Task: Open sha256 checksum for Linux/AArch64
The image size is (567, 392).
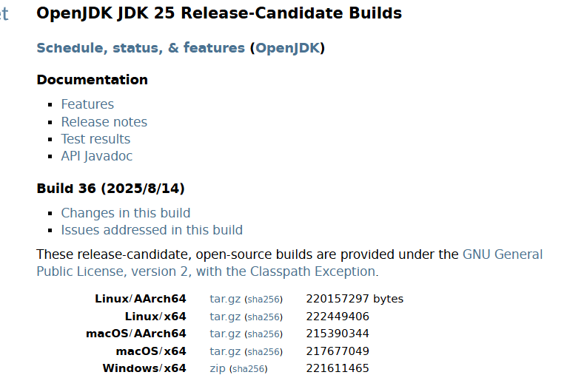Action: [x=264, y=300]
